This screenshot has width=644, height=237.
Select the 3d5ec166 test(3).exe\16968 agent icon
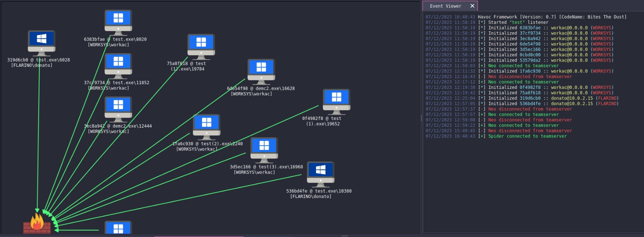[x=264, y=150]
